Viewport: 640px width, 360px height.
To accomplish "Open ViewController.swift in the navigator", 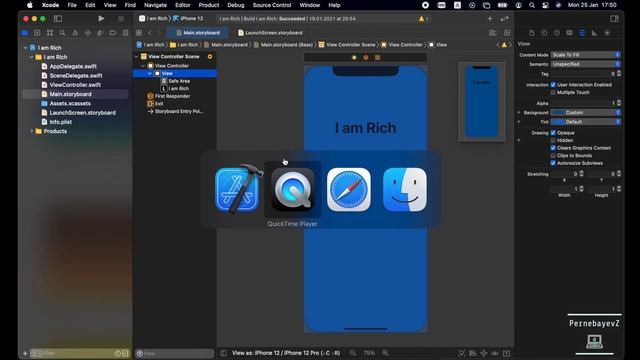I will click(x=75, y=85).
